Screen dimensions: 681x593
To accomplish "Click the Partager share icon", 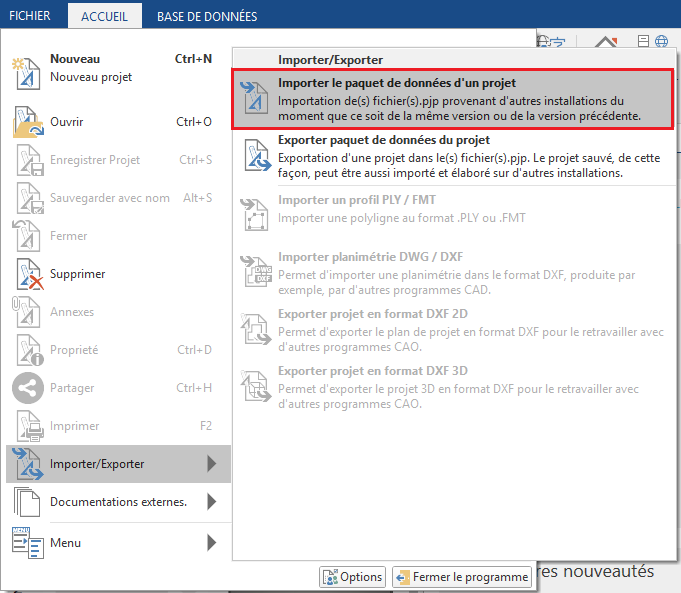I will coord(28,388).
